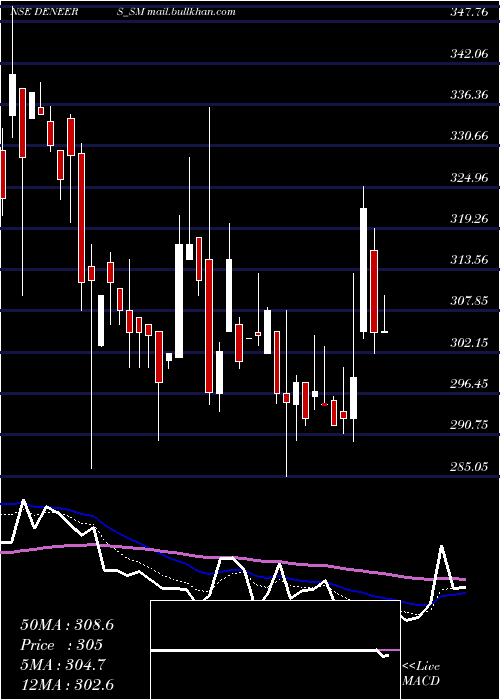Click the 307.85 price axis label
500x700 pixels.
click(469, 301)
